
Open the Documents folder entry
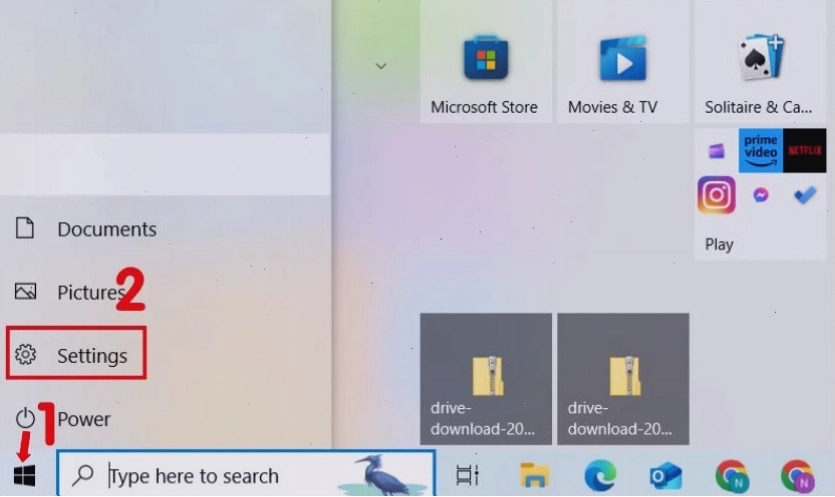pos(85,229)
